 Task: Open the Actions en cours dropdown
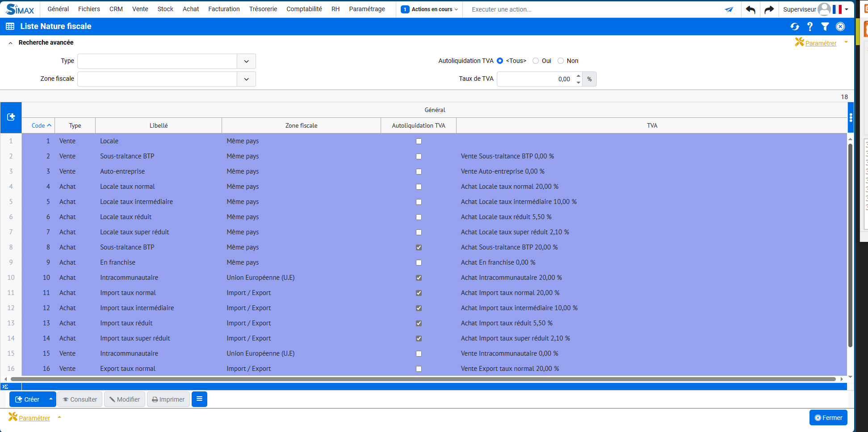(429, 9)
